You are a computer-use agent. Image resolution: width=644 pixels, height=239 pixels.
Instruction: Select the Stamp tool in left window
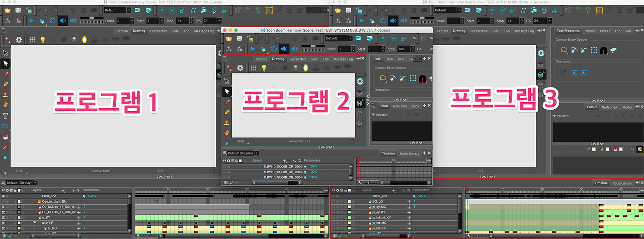coord(6,94)
